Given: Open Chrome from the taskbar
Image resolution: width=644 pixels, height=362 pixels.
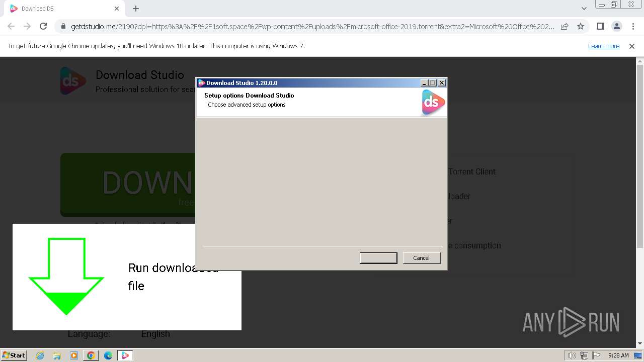Looking at the screenshot, I should [x=91, y=355].
